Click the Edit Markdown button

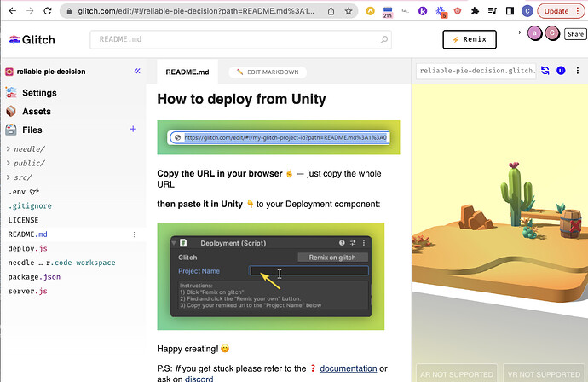pos(268,72)
